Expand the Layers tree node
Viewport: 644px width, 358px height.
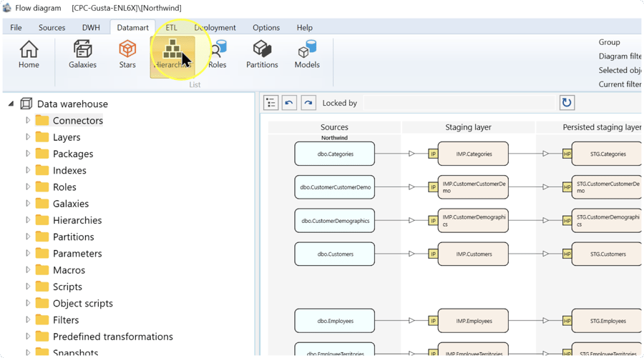click(27, 136)
